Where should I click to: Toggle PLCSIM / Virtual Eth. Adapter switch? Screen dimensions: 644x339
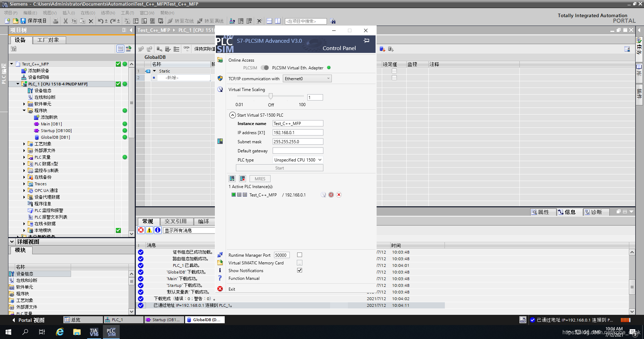pyautogui.click(x=265, y=68)
